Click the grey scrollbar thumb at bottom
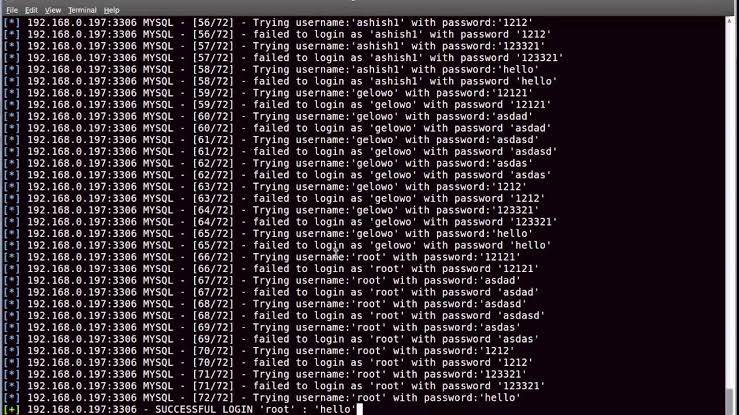739x415 pixels. pyautogui.click(x=729, y=402)
